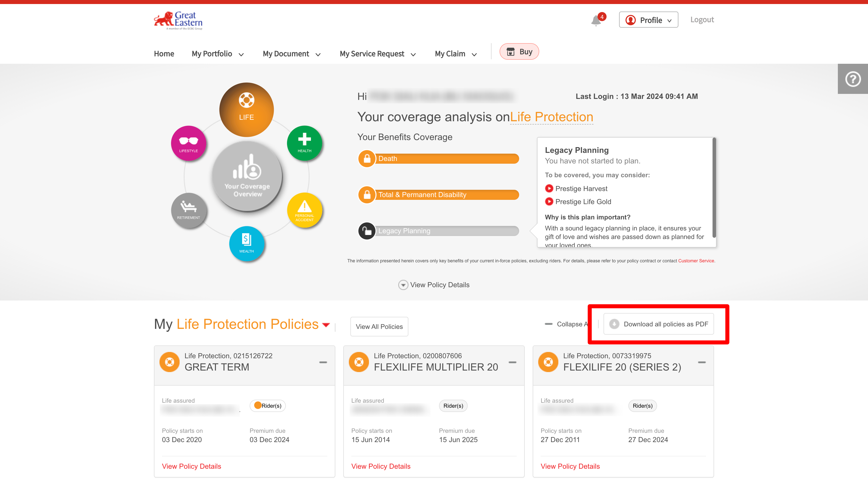The image size is (868, 481).
Task: Collapse the FLEXILIFE 20 (SERIES 2) card
Action: 701,363
